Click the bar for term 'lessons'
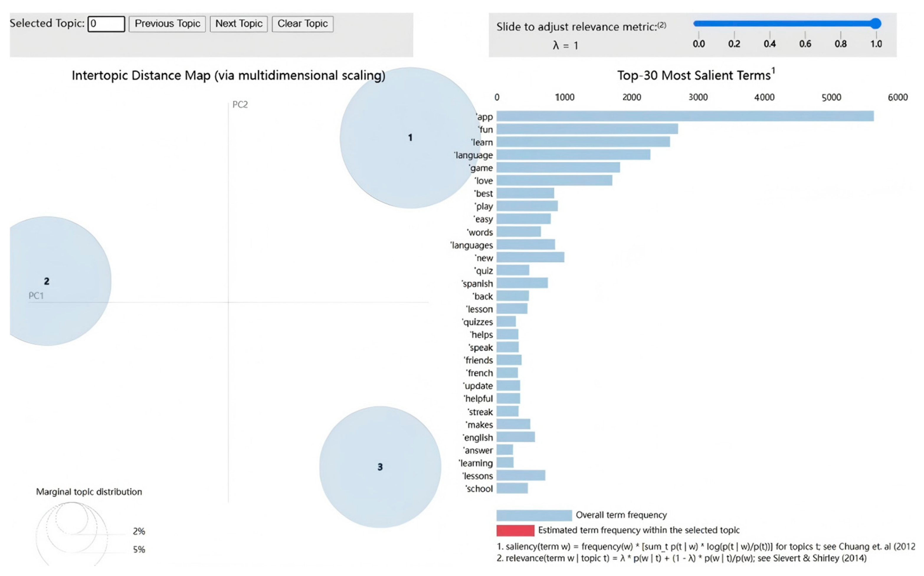 point(521,475)
